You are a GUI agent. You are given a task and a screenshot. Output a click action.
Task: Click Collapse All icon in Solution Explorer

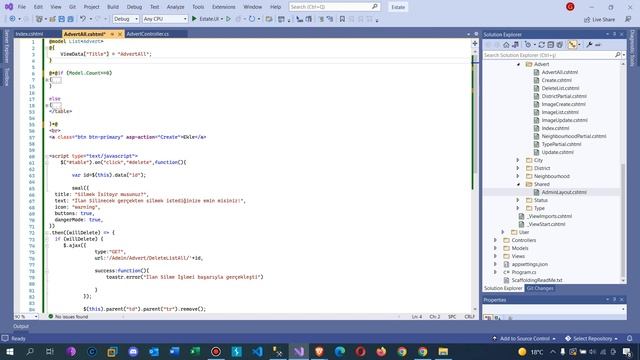click(x=551, y=45)
